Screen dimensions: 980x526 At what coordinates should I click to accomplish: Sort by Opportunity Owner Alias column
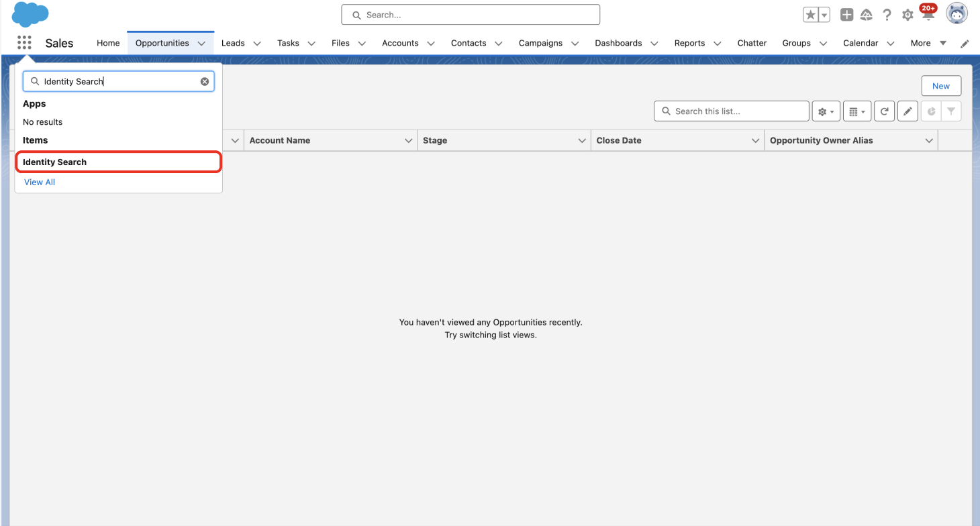click(x=822, y=140)
